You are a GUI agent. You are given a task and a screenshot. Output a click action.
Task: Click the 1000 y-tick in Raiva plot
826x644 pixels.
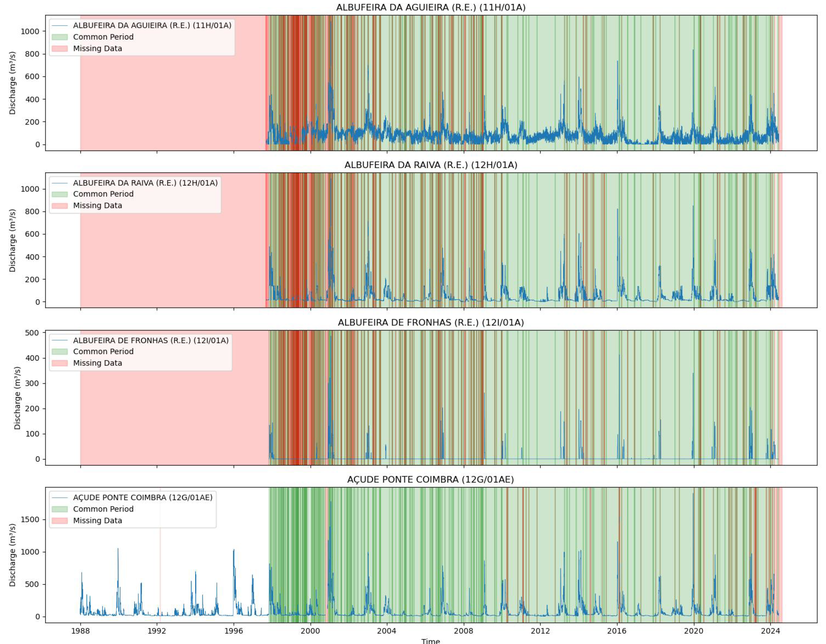[x=30, y=189]
